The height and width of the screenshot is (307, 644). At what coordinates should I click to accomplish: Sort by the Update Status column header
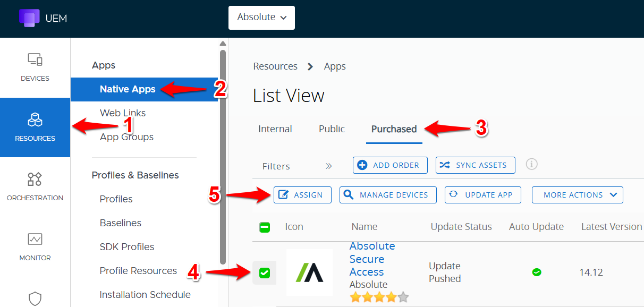click(461, 227)
